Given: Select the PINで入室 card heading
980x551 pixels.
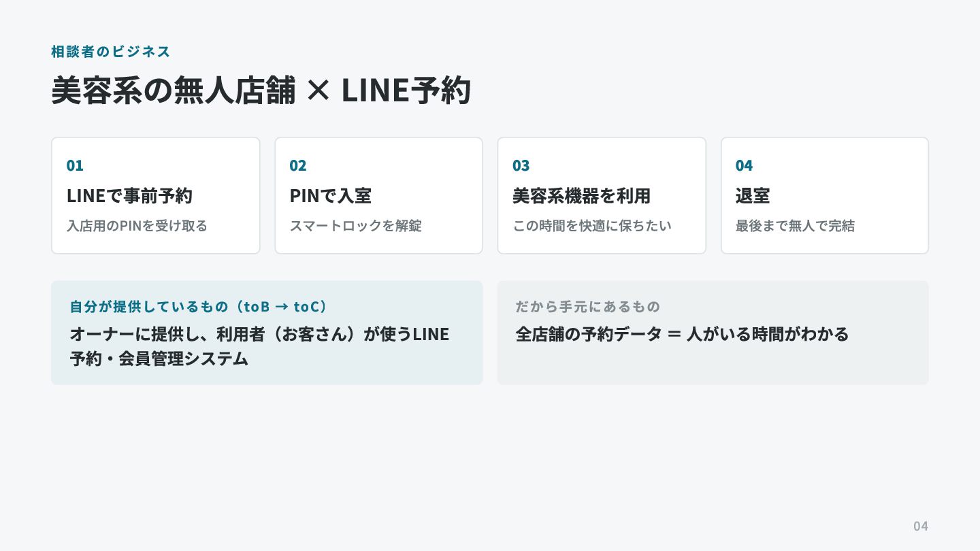Looking at the screenshot, I should [x=330, y=196].
